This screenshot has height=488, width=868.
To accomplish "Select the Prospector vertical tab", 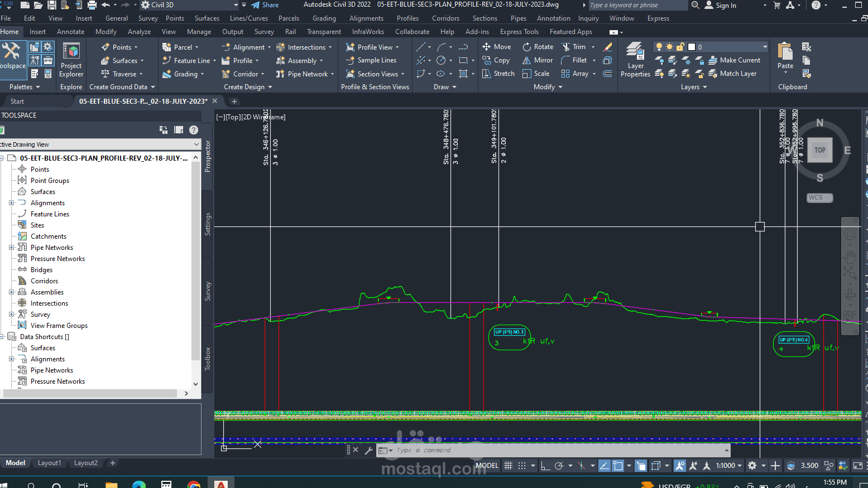I will 208,156.
